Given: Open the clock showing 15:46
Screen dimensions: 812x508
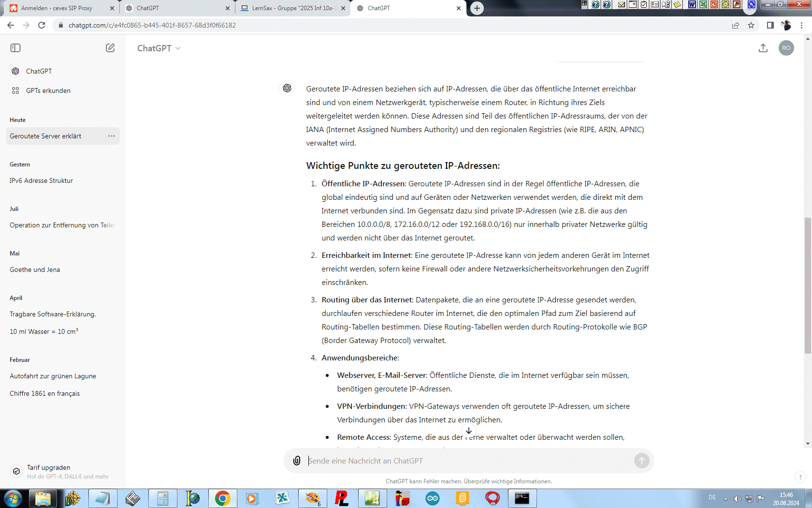Looking at the screenshot, I should [x=786, y=499].
